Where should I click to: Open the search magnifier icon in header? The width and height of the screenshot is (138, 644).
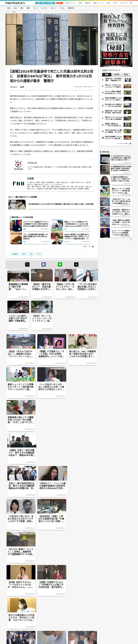pos(130,3)
